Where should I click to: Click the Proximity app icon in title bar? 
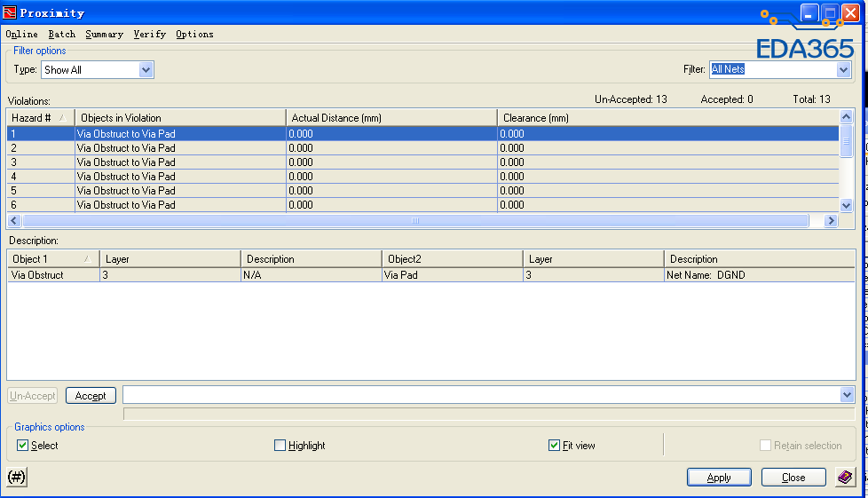10,13
